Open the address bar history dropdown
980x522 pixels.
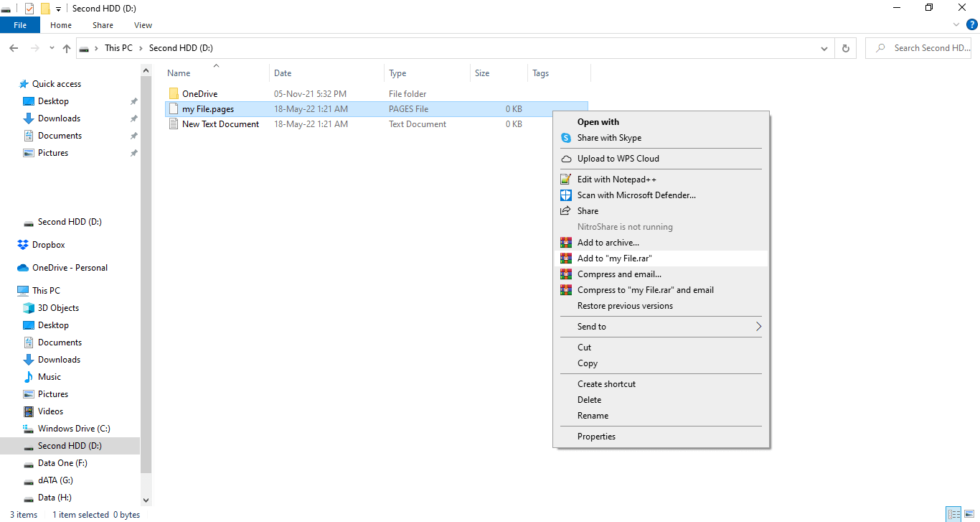[824, 48]
